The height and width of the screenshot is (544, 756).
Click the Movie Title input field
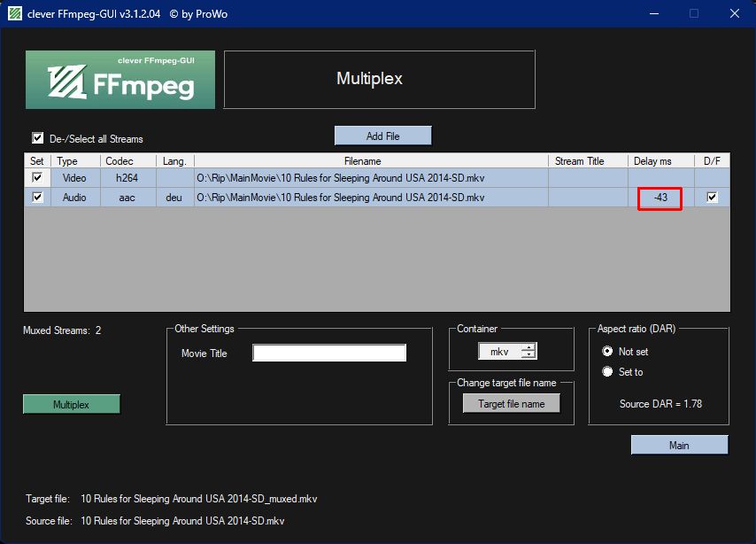click(329, 353)
